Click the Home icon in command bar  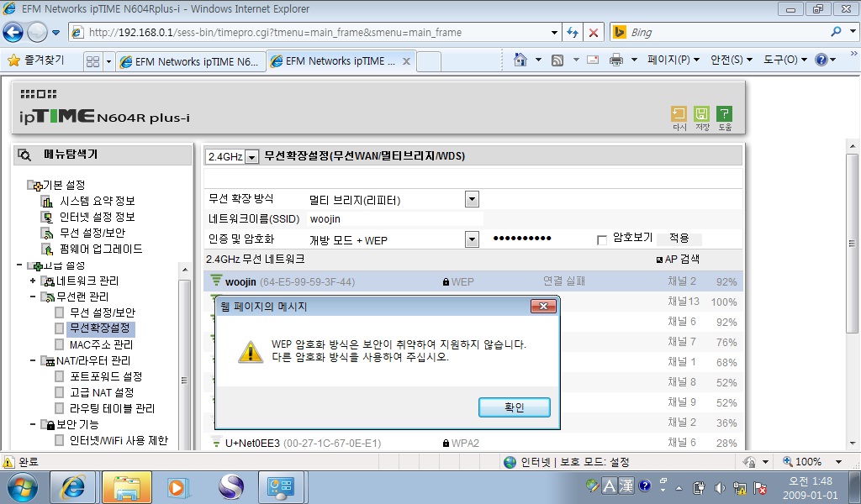(x=520, y=60)
